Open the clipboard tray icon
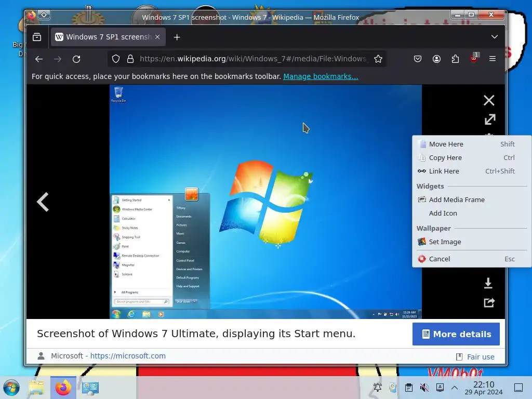 tap(409, 388)
